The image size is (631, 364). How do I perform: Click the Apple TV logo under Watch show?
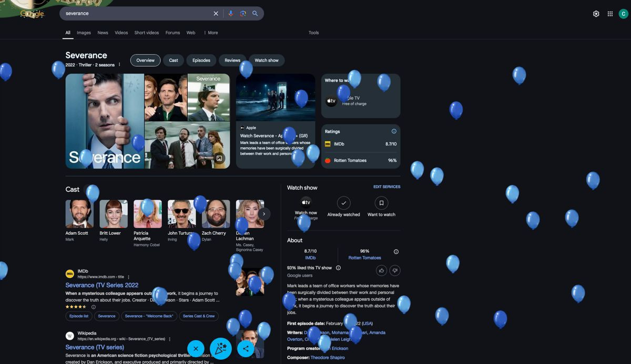tap(306, 202)
